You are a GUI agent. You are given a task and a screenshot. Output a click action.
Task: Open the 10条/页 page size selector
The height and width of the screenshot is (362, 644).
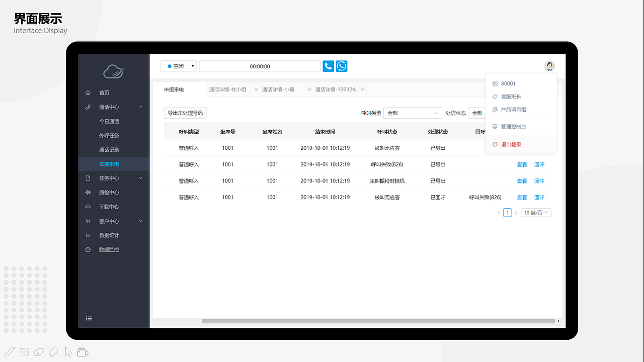point(535,212)
